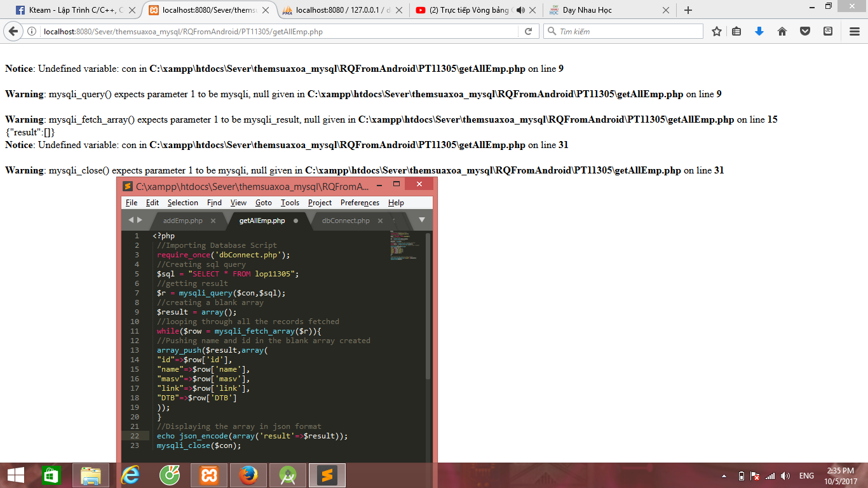
Task: Close the addEmp.php tab in Sublime
Action: click(x=213, y=221)
